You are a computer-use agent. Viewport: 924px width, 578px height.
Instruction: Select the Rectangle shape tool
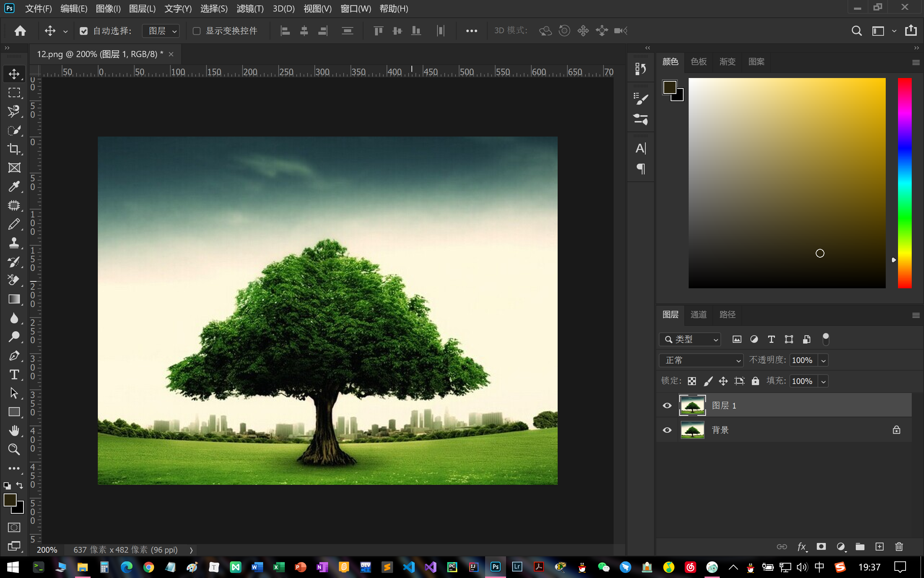[x=14, y=412]
